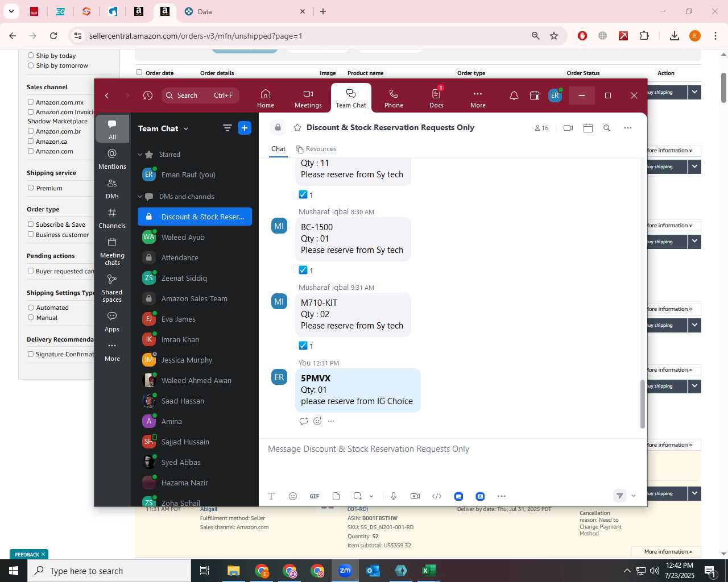This screenshot has width=728, height=582.
Task: Open text formatting in the composer
Action: point(271,496)
